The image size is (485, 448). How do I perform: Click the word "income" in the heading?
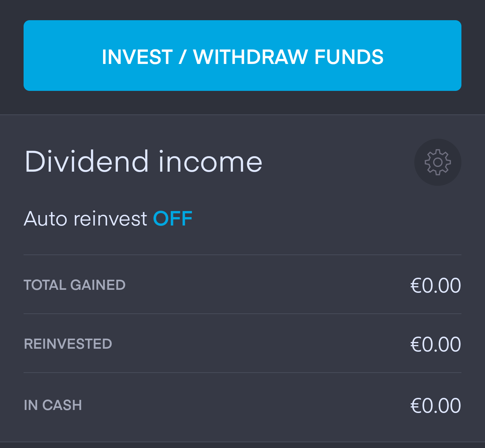click(210, 162)
